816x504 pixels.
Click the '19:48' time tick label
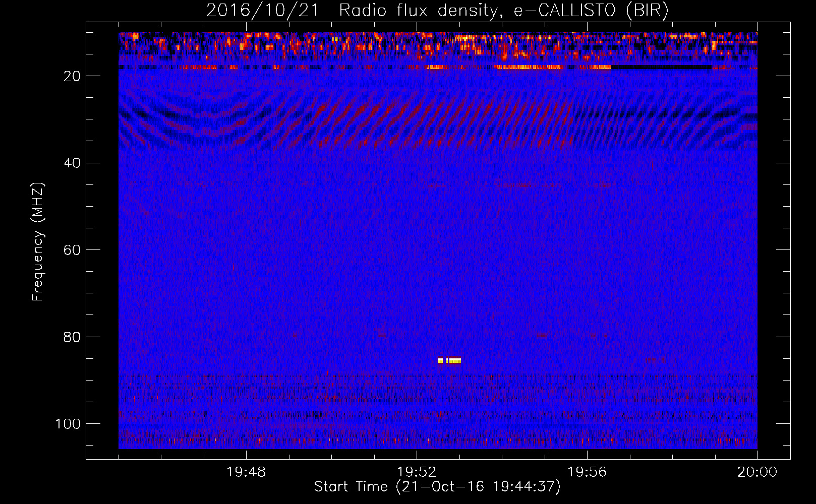tap(247, 472)
